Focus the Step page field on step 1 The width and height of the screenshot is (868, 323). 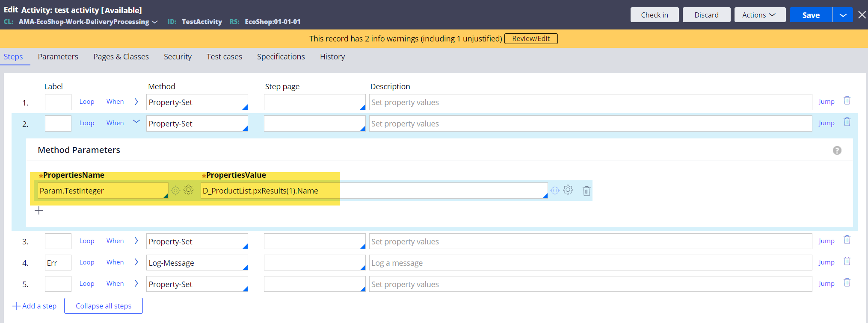point(315,102)
